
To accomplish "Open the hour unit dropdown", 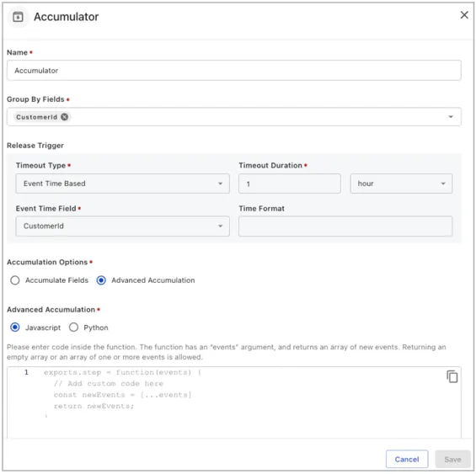I will [x=401, y=184].
